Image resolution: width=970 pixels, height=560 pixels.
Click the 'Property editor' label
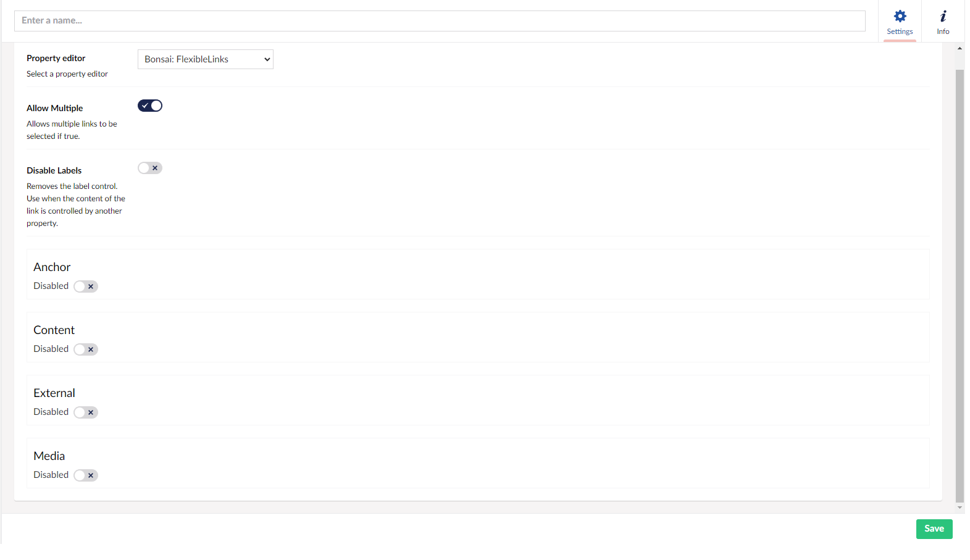56,58
